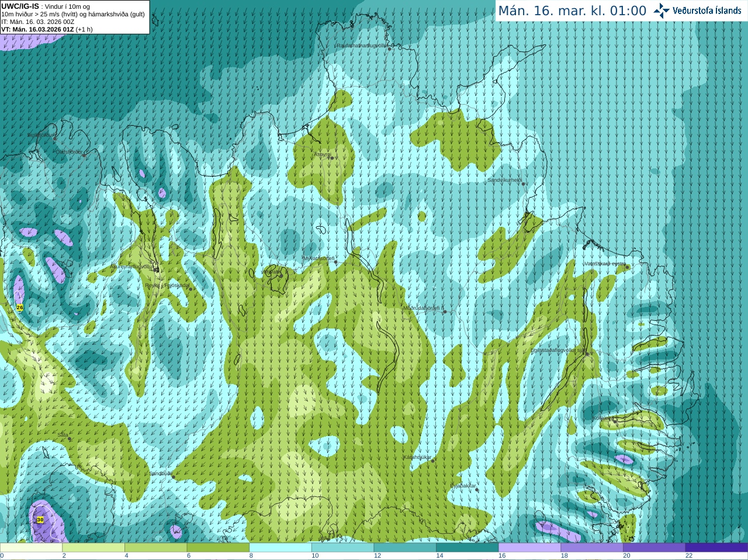Select the 16–18 m/s lavender legend color
Image resolution: width=748 pixels, height=560 pixels.
[x=529, y=548]
